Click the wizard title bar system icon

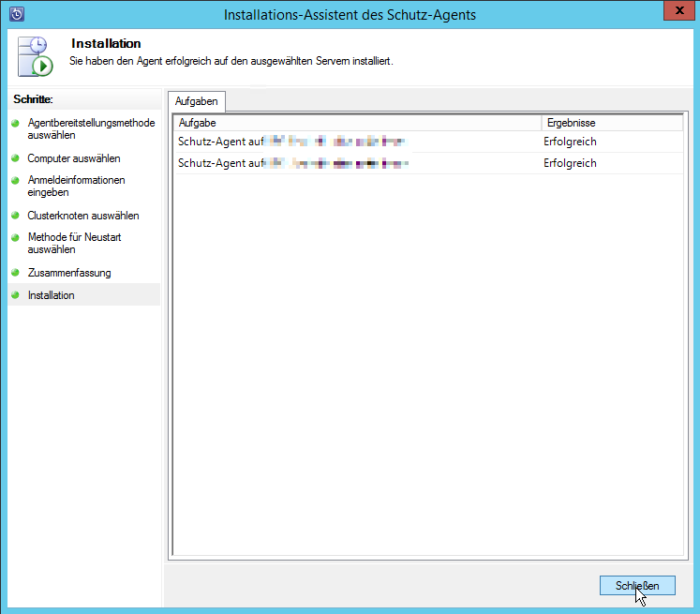16,14
